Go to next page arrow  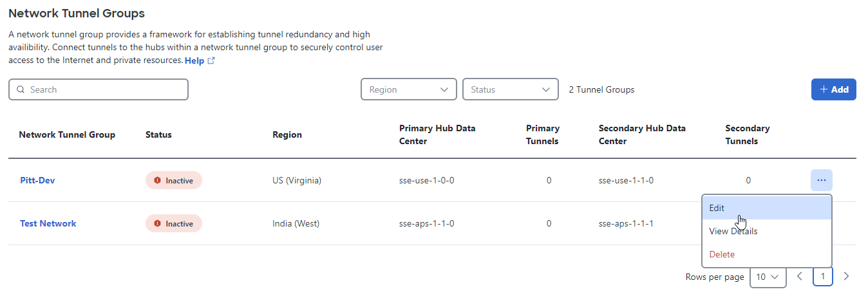[846, 277]
